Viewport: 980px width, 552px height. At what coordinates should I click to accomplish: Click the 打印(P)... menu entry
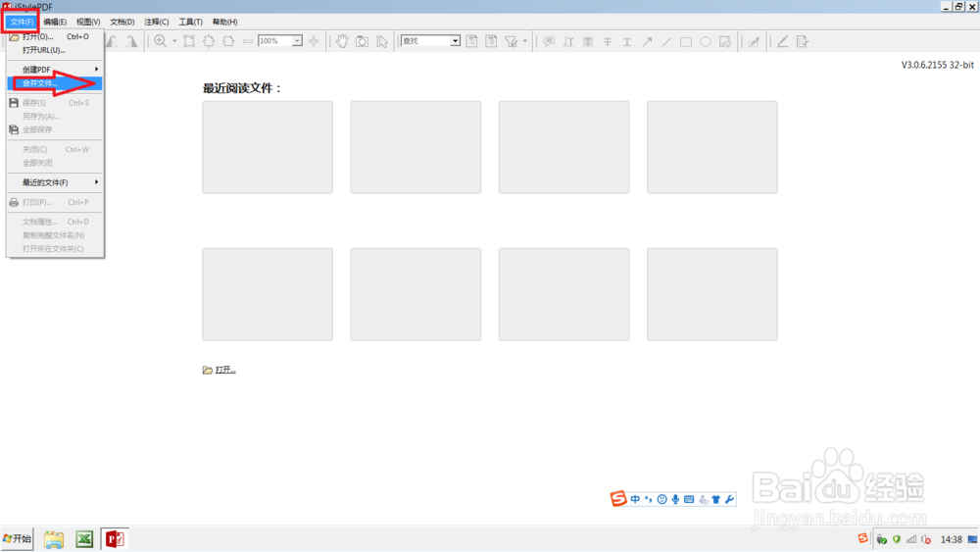coord(54,202)
